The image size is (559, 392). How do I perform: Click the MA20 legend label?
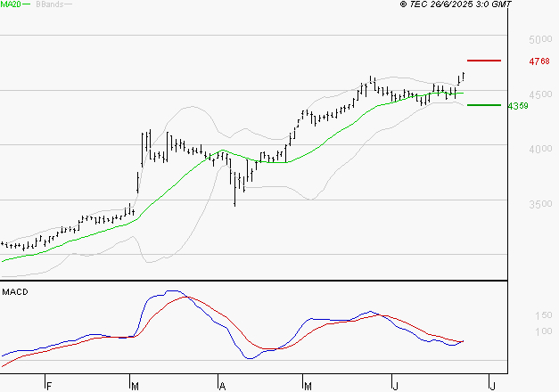pos(11,4)
